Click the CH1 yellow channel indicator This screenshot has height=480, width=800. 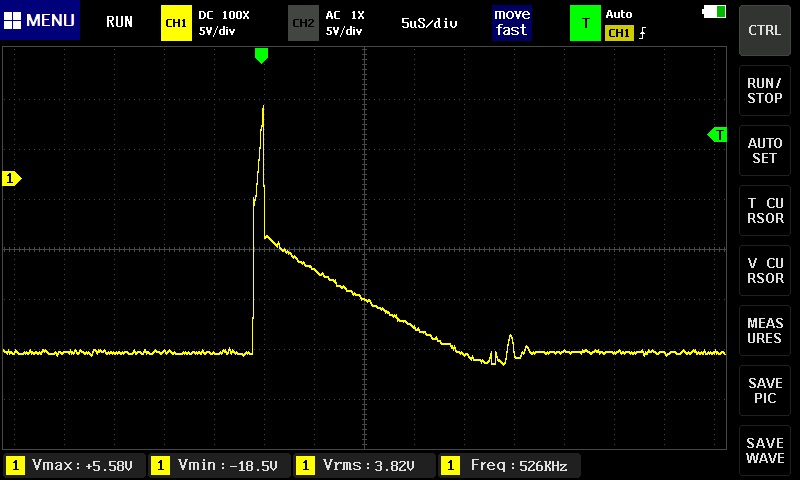coord(176,22)
